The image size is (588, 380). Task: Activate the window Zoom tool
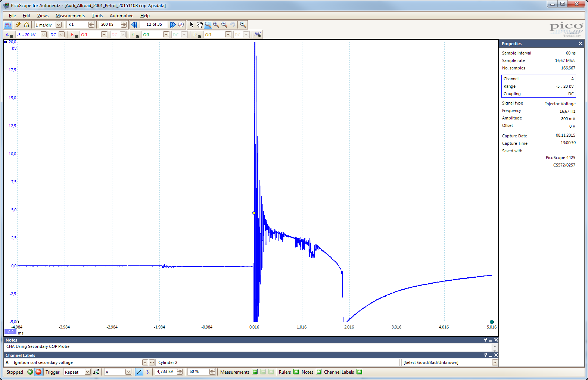pyautogui.click(x=208, y=25)
